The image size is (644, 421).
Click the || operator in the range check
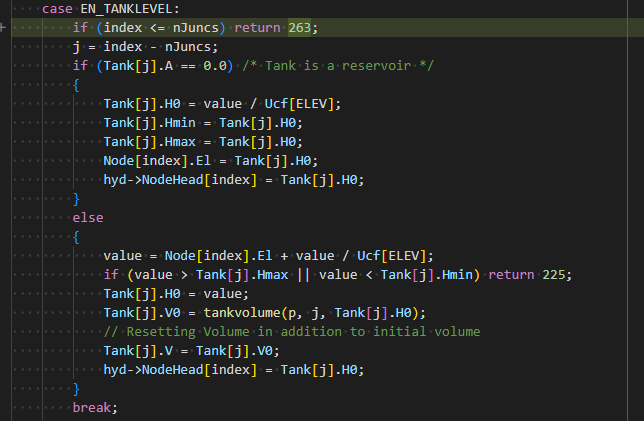tap(304, 275)
